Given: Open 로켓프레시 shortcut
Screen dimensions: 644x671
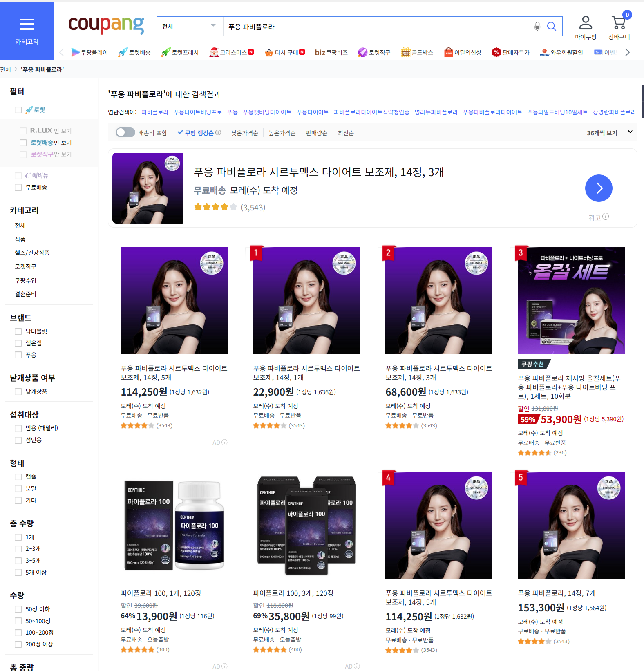Looking at the screenshot, I should click(x=180, y=52).
